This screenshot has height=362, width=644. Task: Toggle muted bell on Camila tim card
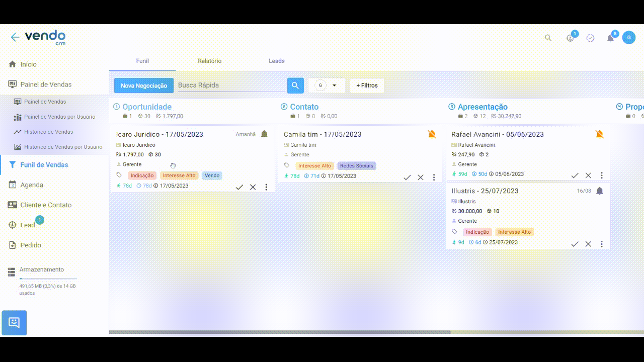tap(432, 134)
